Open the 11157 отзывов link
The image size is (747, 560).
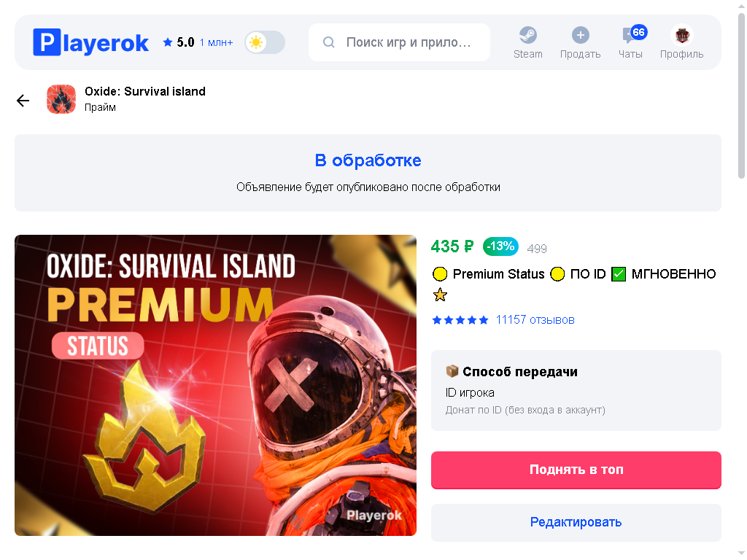[535, 319]
